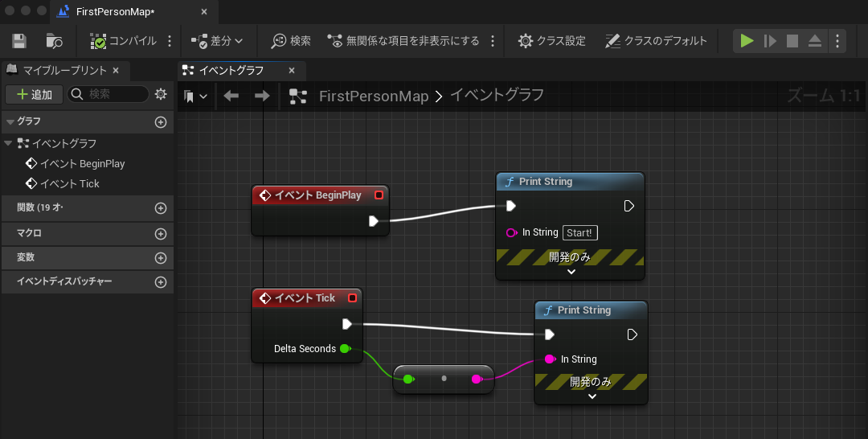Toggle the red delegate pin on イベント BeginPlay
868x439 pixels.
pyautogui.click(x=379, y=195)
